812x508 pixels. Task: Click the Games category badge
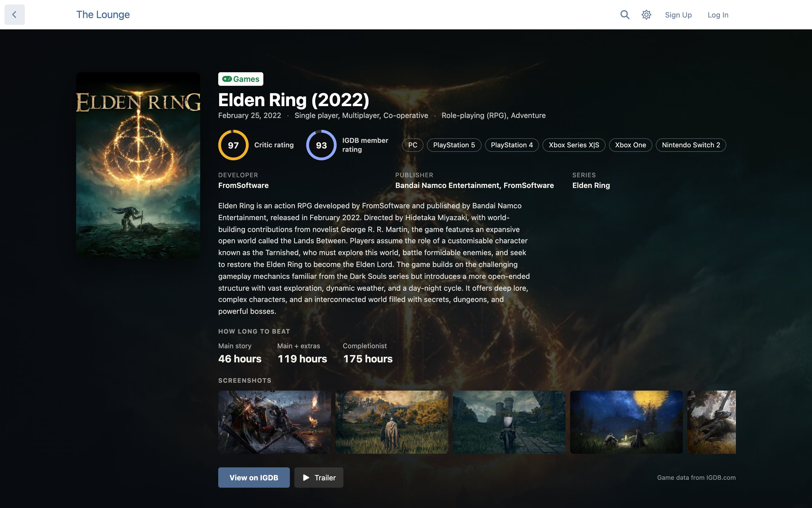(x=240, y=79)
